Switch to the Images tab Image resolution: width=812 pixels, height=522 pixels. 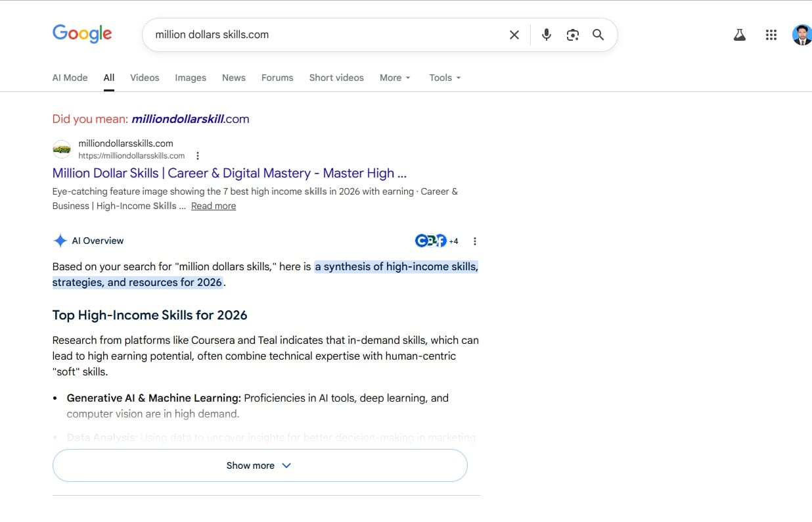[x=191, y=78]
